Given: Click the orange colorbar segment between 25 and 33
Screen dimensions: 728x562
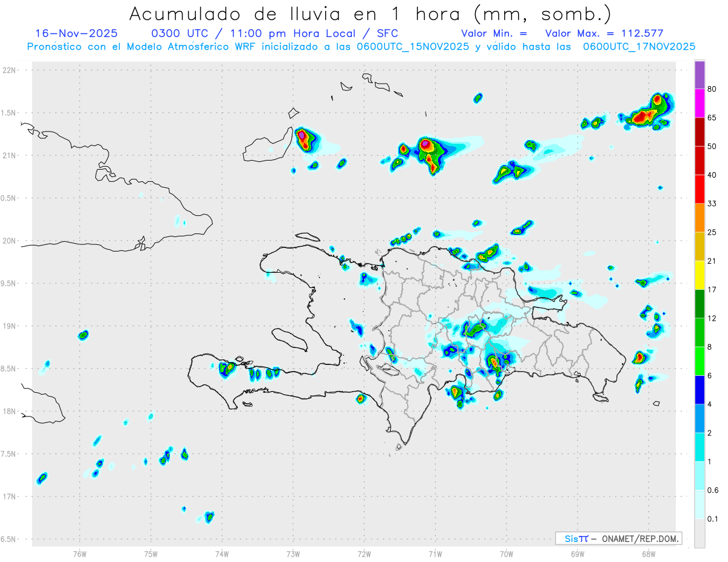Looking at the screenshot, I should (699, 218).
